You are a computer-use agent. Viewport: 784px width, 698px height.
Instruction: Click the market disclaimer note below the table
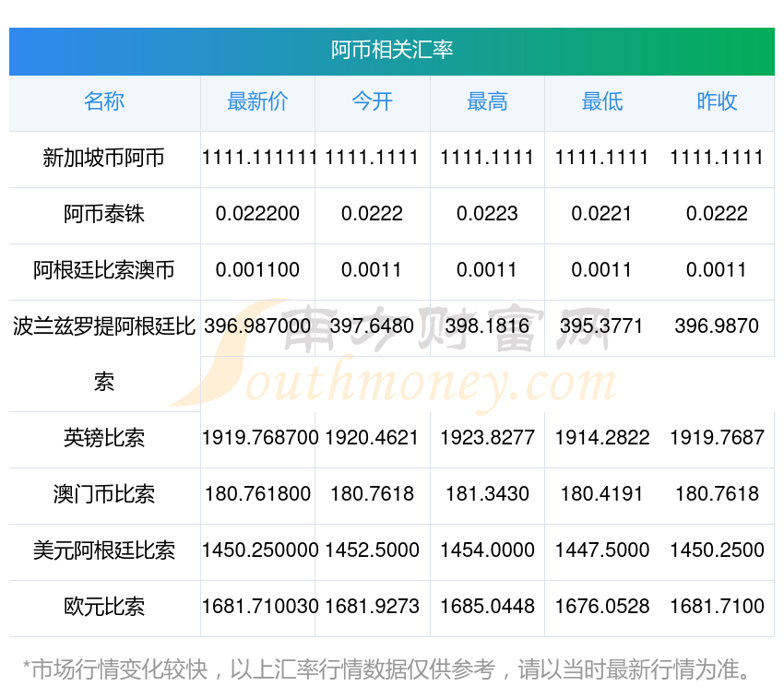tap(387, 669)
